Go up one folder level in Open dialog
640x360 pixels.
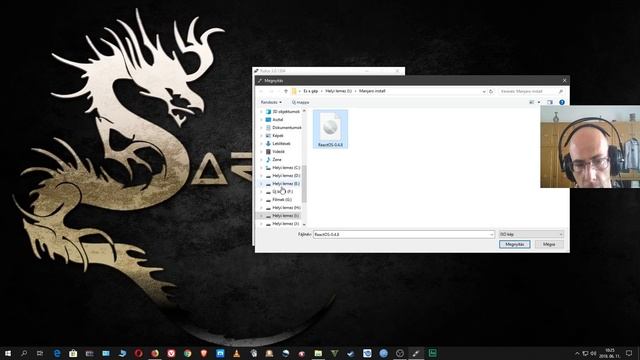[x=286, y=91]
